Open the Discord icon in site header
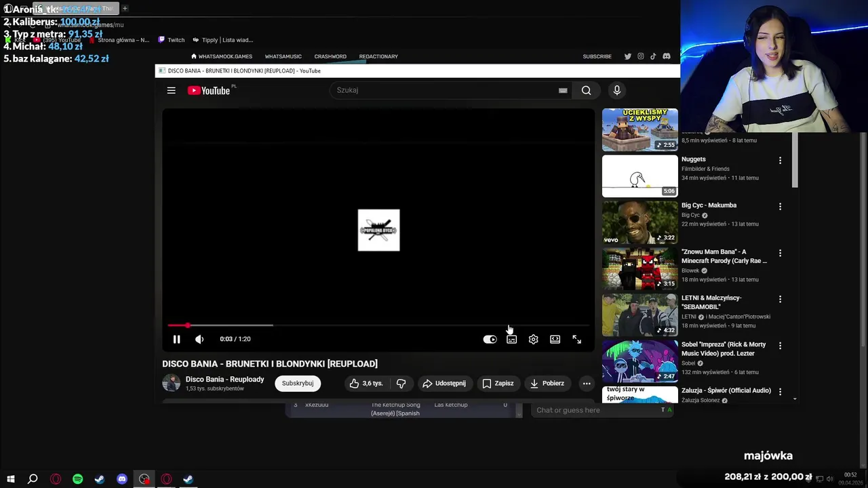 tap(666, 56)
